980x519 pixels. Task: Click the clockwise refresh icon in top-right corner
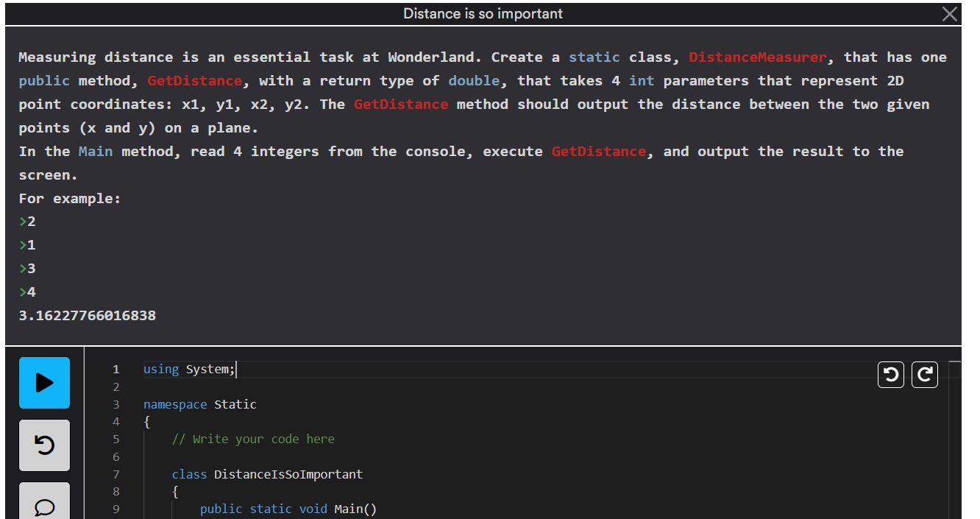[923, 374]
